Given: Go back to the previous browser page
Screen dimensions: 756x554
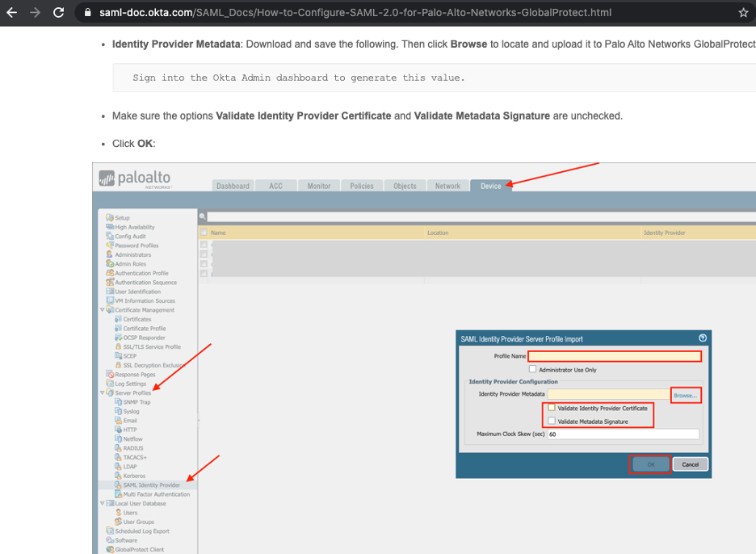Looking at the screenshot, I should [x=12, y=13].
